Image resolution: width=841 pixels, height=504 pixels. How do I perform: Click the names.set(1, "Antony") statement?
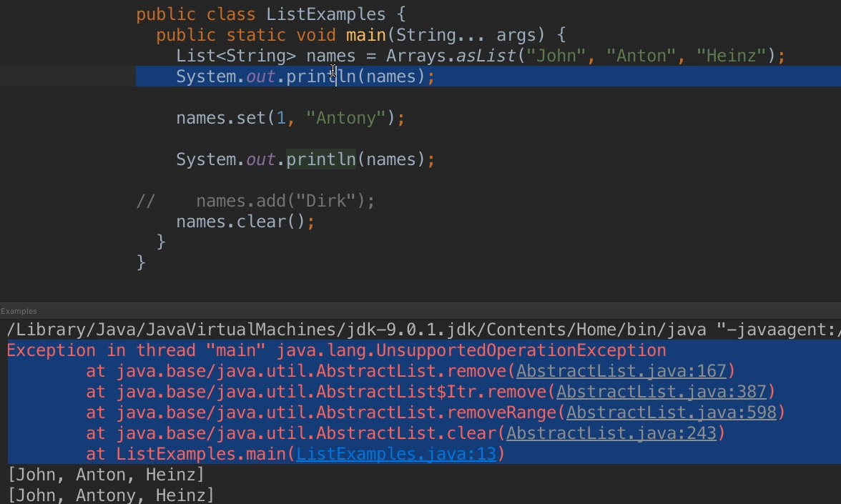click(290, 118)
